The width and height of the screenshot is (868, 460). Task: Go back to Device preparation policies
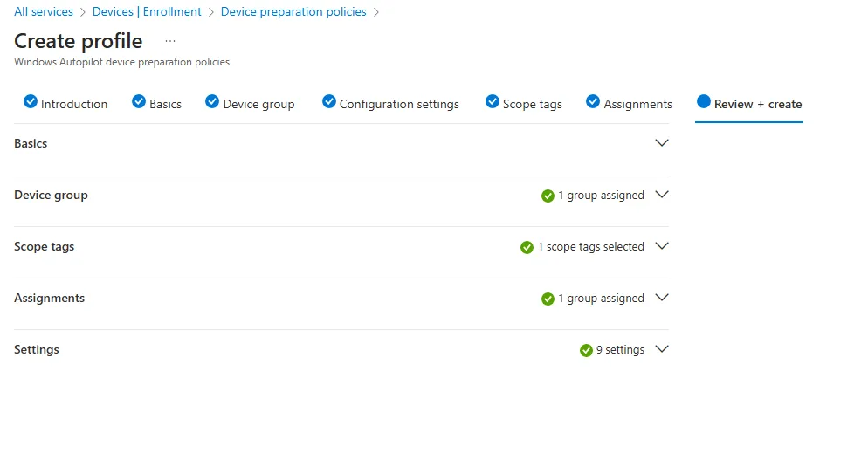tap(293, 12)
